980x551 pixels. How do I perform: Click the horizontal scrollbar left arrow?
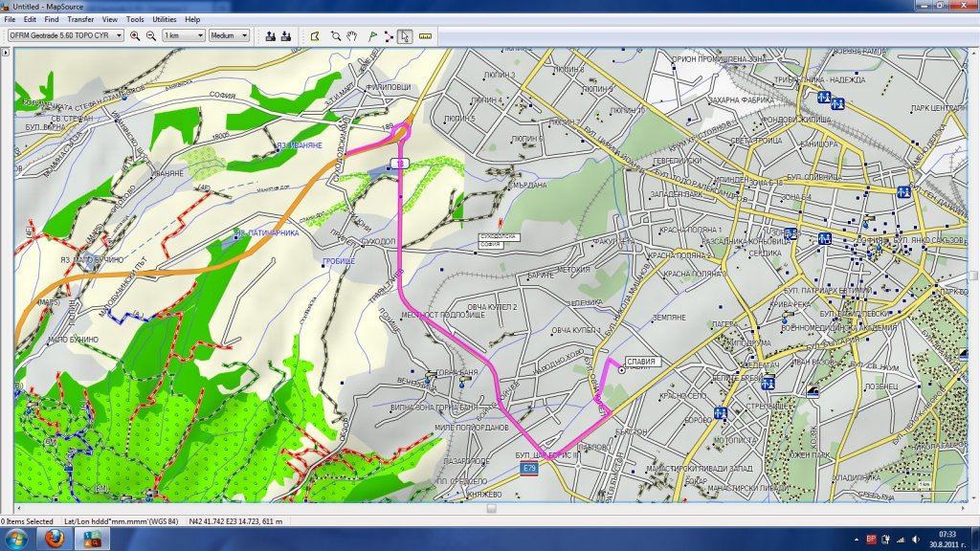coord(19,509)
